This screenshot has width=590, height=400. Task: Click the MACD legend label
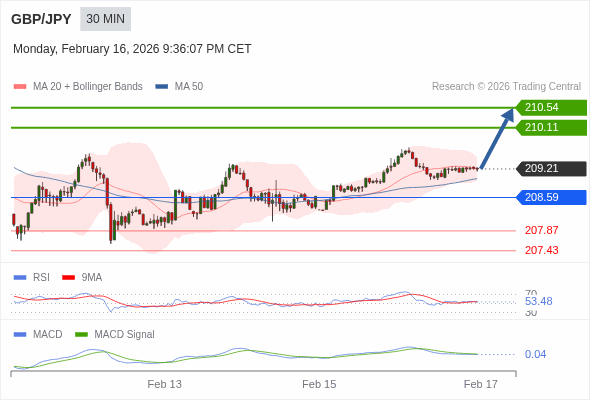tap(47, 335)
